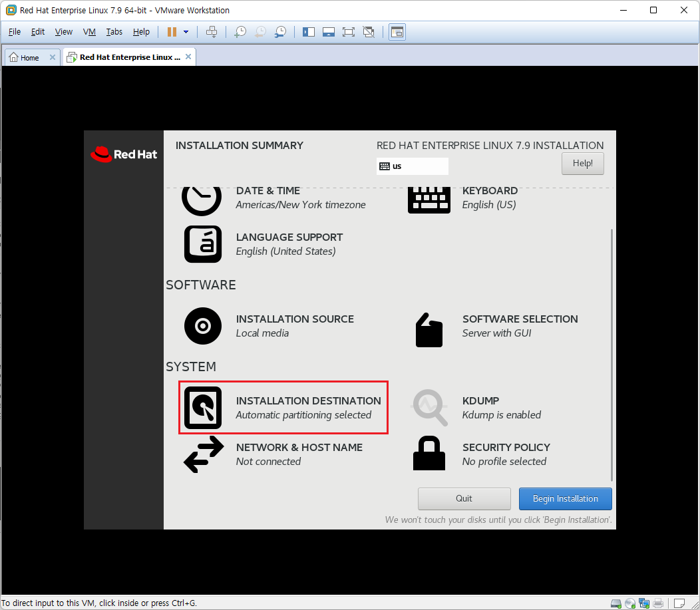Send Ctrl+Alt+Del to the virtual machine
The width and height of the screenshot is (700, 610).
point(212,32)
